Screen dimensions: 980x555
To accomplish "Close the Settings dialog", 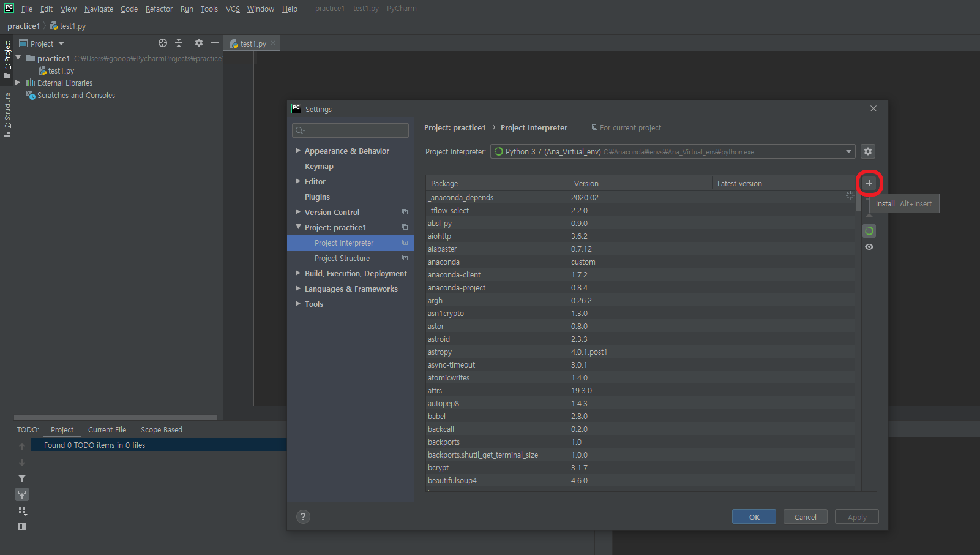I will click(873, 108).
